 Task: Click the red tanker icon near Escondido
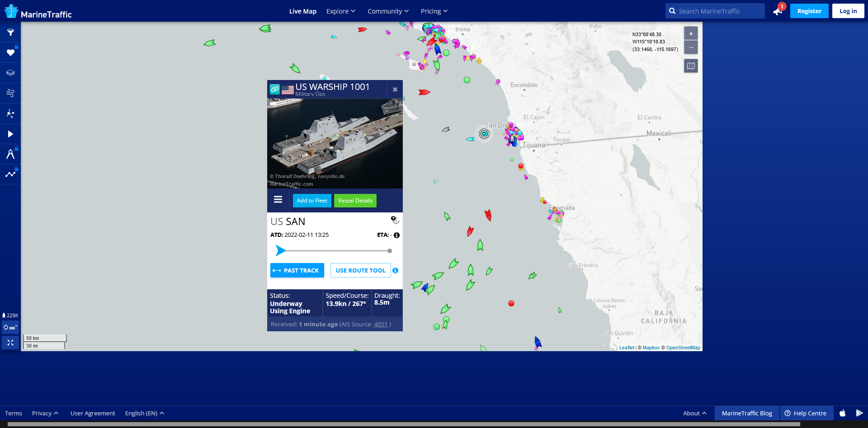pos(424,92)
